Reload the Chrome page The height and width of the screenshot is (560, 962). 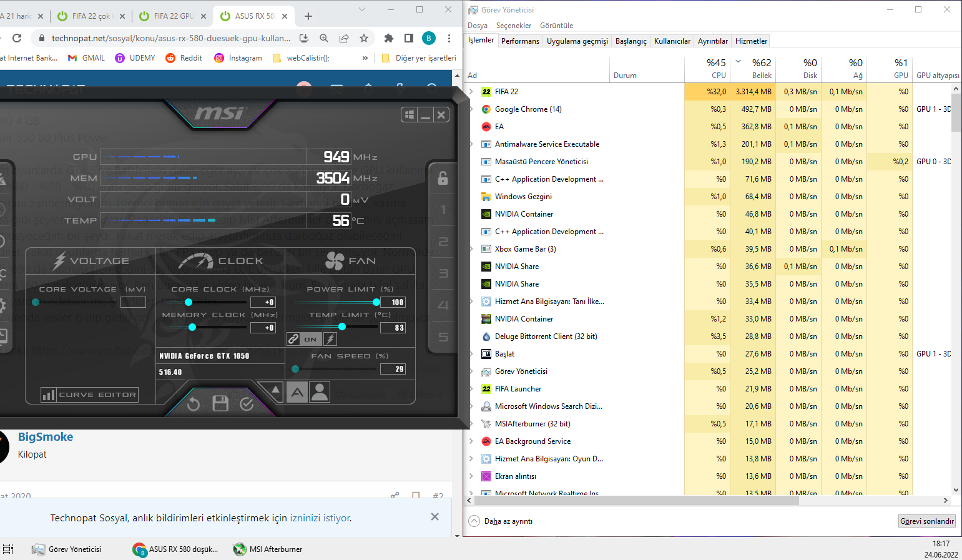coord(17,38)
